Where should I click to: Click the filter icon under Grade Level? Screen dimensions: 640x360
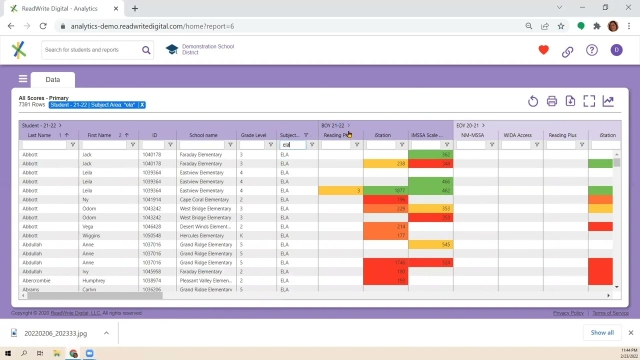pos(270,144)
